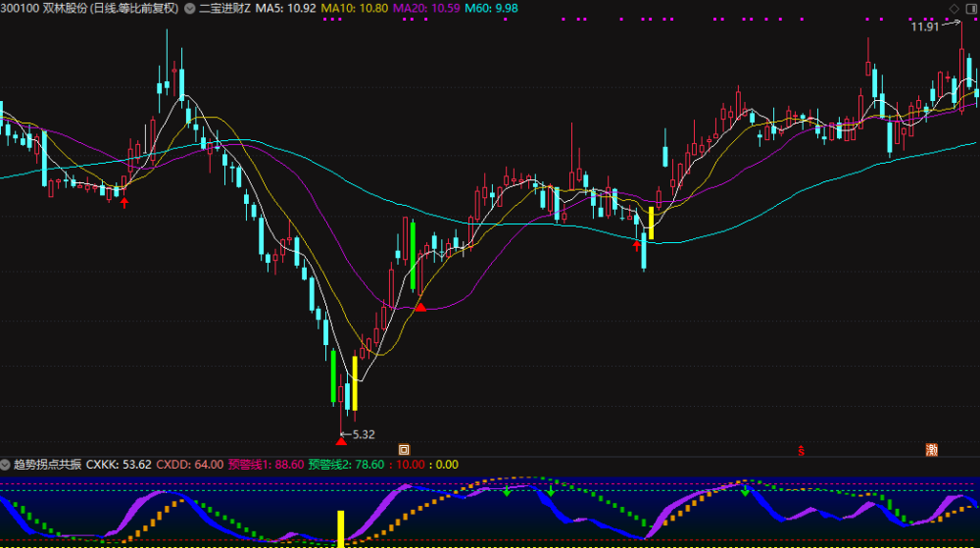Click the red 10.00 value
The image size is (980, 548).
pos(410,465)
